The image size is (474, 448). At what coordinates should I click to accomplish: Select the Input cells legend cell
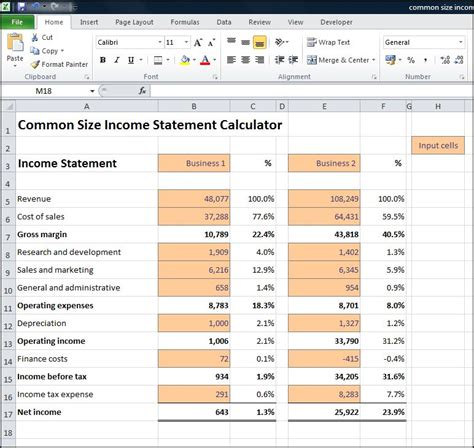[438, 146]
